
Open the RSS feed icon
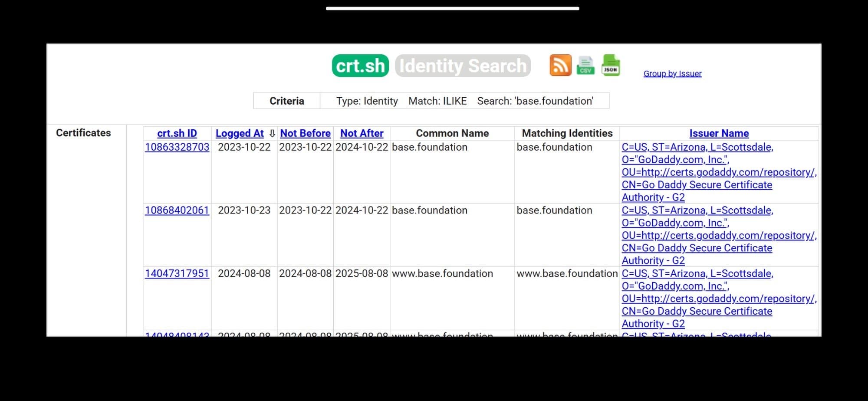pos(560,66)
